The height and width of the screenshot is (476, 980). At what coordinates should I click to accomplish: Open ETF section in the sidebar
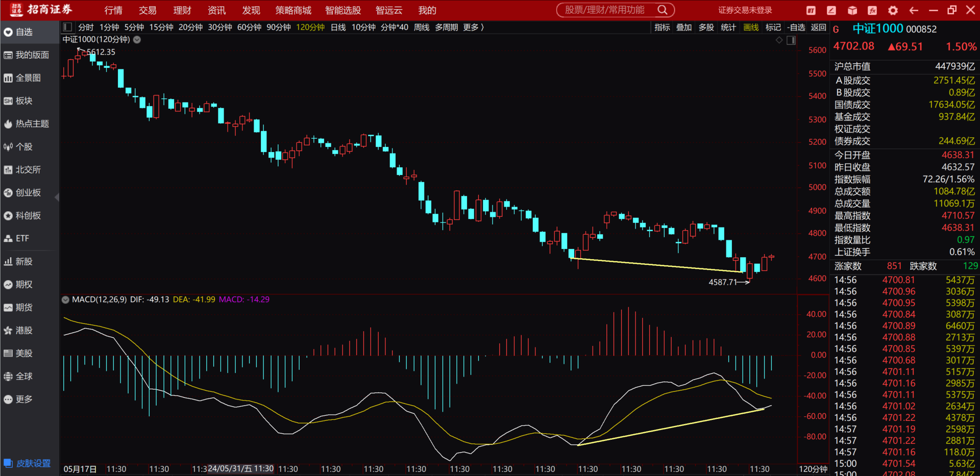(29, 239)
